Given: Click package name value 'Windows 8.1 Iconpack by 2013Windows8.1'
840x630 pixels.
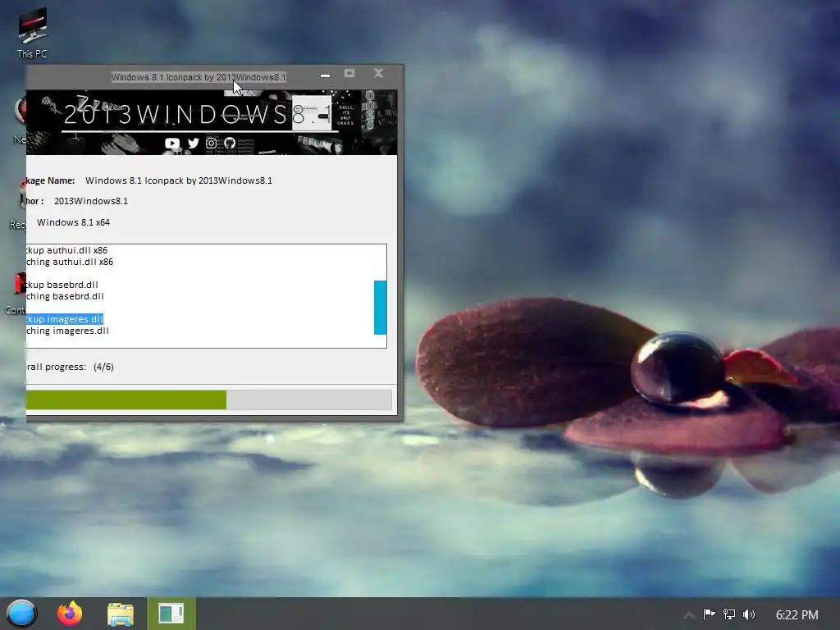Looking at the screenshot, I should tap(179, 180).
